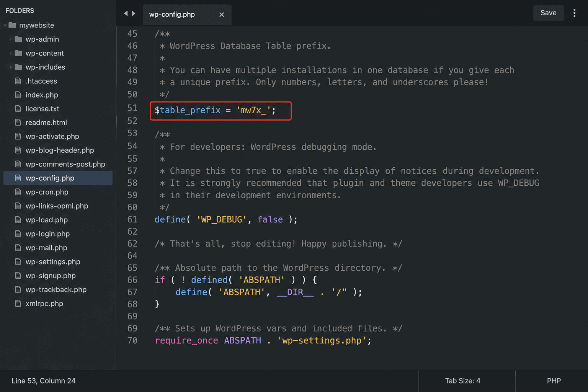This screenshot has width=588, height=392.
Task: Click the PHP syntax selector in status bar
Action: [554, 381]
